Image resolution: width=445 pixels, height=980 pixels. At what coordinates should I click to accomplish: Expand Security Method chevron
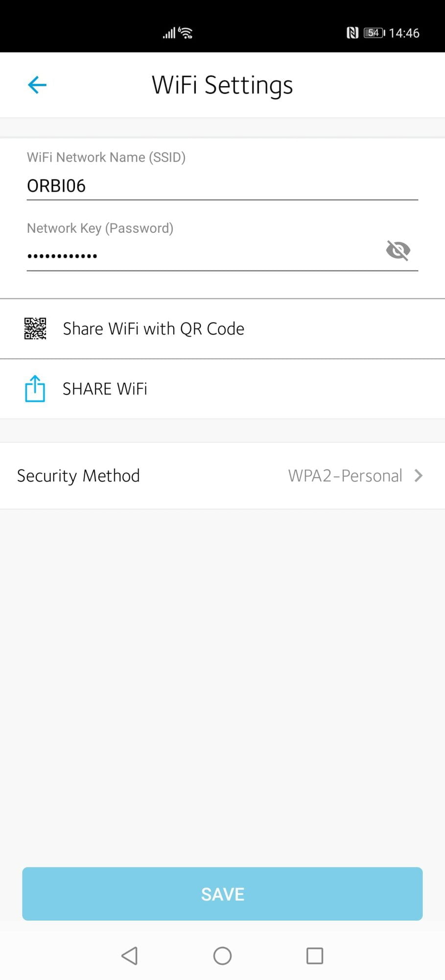pos(419,475)
